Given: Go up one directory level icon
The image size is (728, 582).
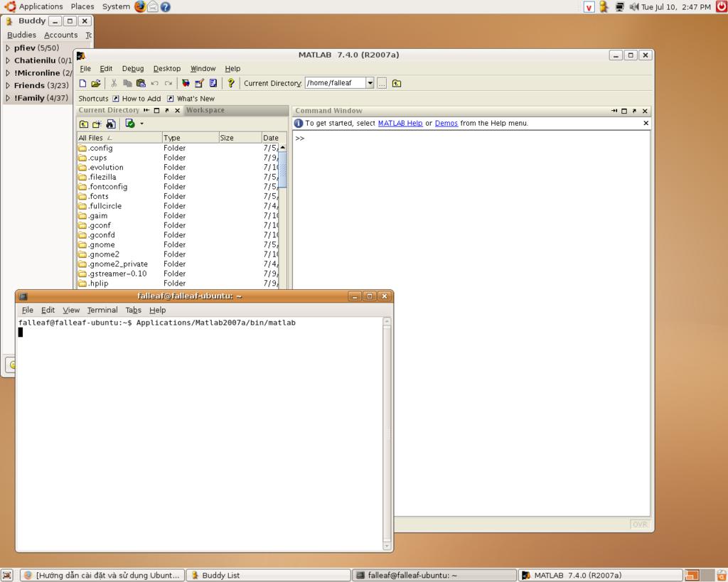Looking at the screenshot, I should click(396, 83).
